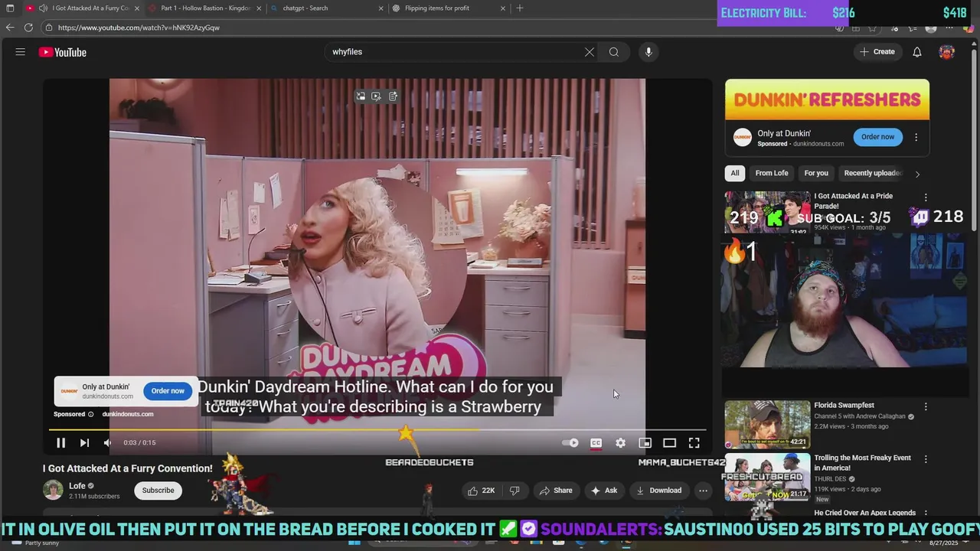This screenshot has height=551, width=980.
Task: Toggle the autoplay switch in player
Action: point(570,442)
